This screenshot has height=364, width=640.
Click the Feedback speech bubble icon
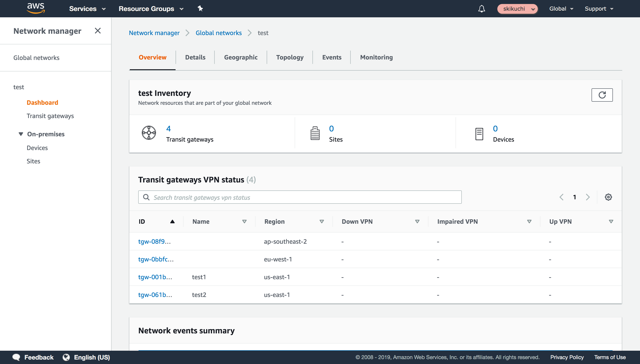pyautogui.click(x=16, y=357)
